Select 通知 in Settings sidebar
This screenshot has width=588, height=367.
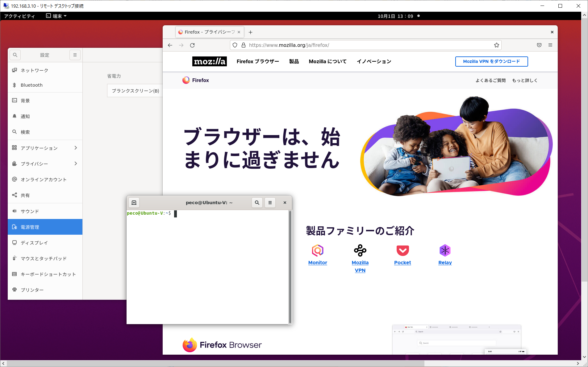(x=45, y=116)
